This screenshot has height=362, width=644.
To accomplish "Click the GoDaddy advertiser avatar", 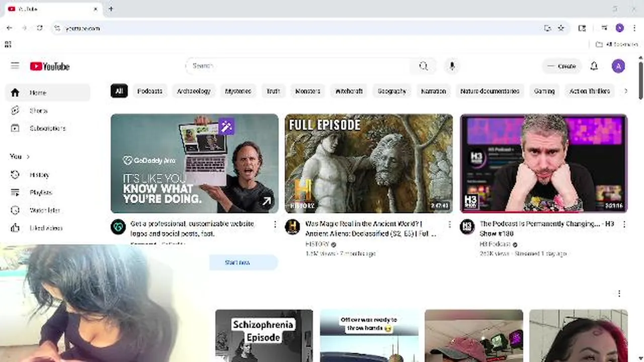I will tap(118, 227).
